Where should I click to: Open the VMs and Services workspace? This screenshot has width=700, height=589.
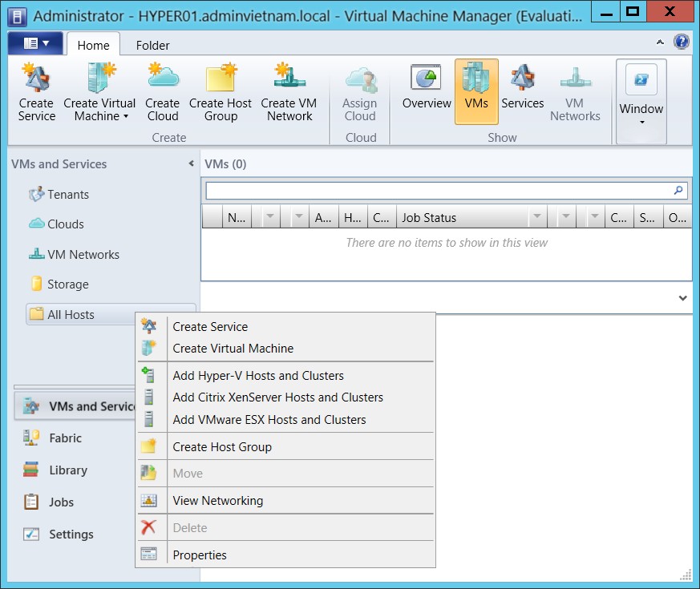[75, 406]
